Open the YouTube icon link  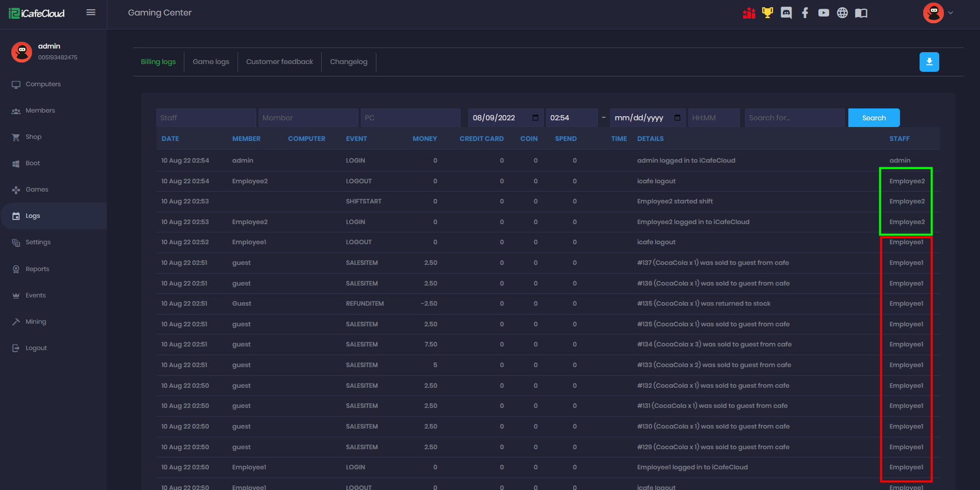click(824, 13)
